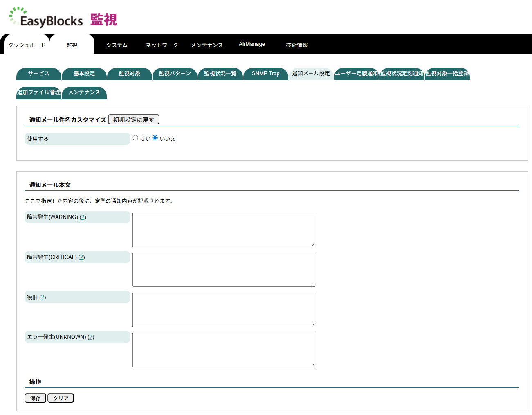
Task: Switch to the サービス sub-tab
Action: 38,74
